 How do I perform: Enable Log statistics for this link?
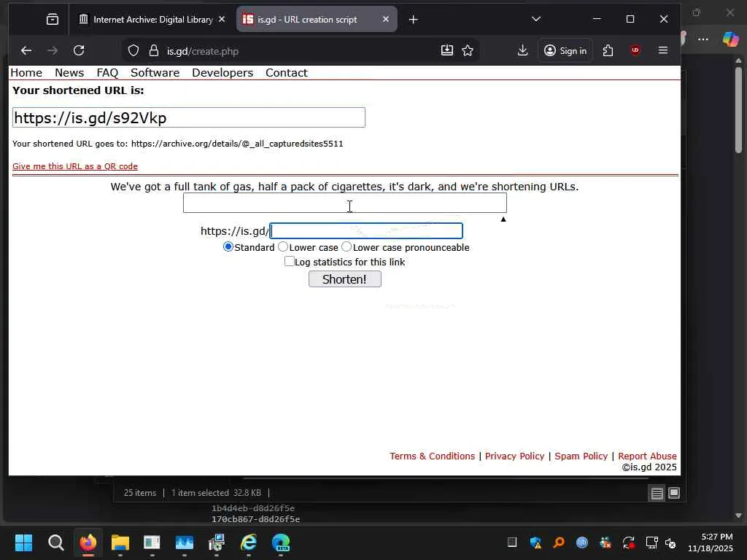289,261
